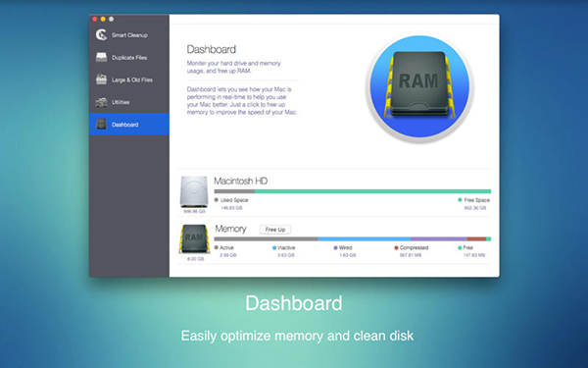Viewport: 588px width, 368px height.
Task: Select the Duplicate Files sidebar icon
Action: pos(101,57)
